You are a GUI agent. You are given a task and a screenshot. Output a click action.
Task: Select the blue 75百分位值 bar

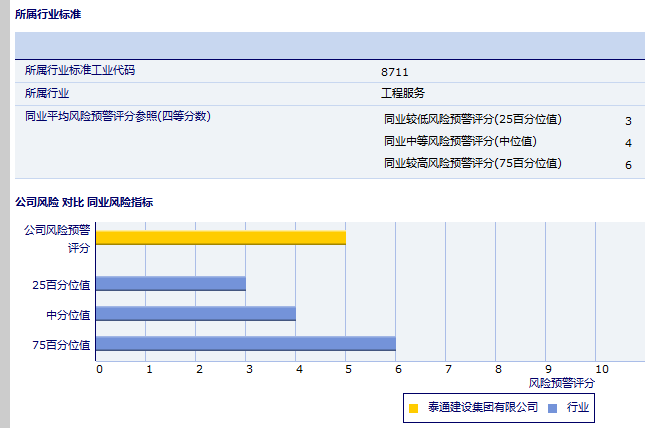tap(245, 344)
